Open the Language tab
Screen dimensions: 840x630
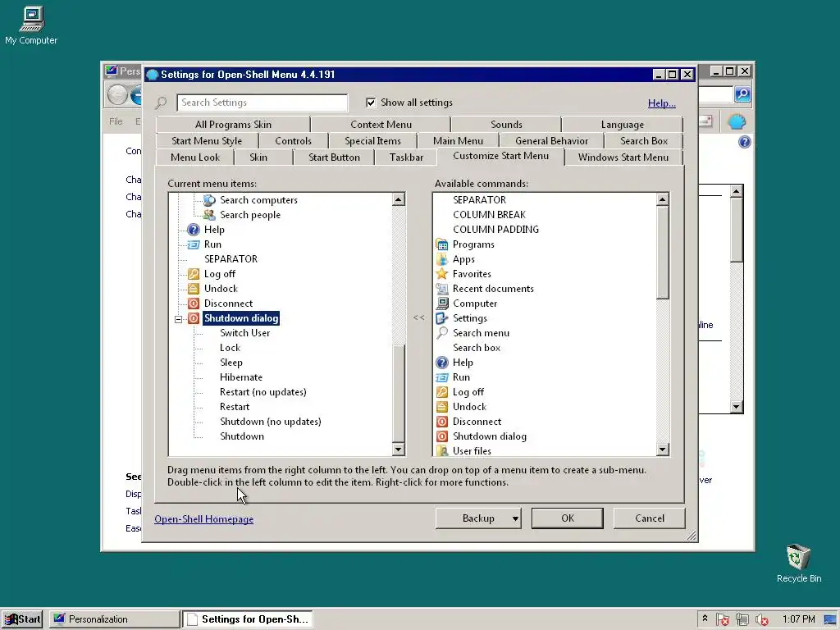pos(622,125)
